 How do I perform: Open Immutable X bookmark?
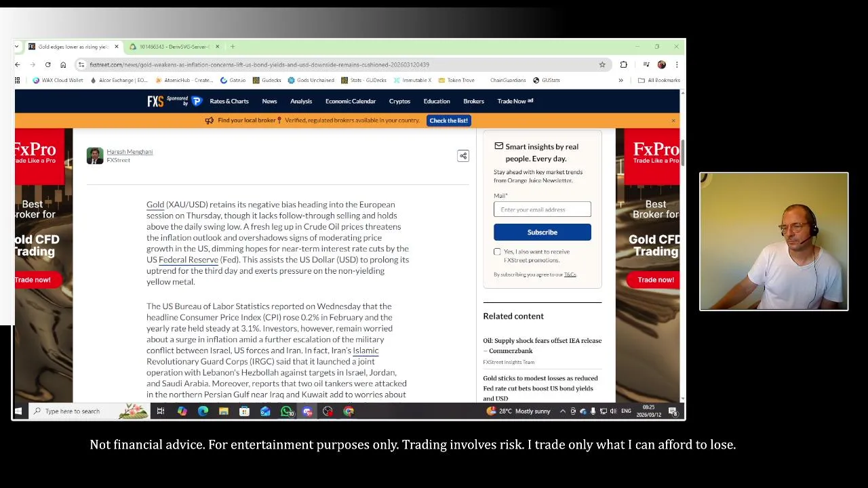pyautogui.click(x=412, y=80)
